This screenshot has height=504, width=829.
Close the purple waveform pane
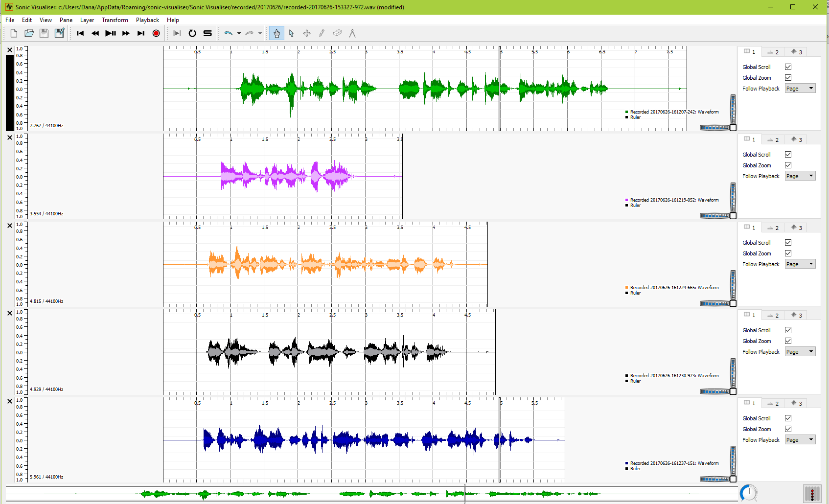(10, 138)
